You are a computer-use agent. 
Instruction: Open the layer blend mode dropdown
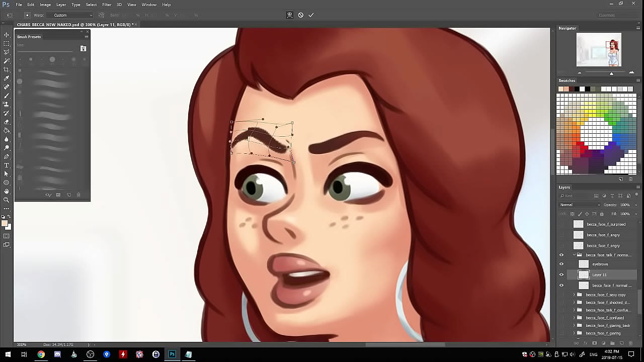pos(580,205)
